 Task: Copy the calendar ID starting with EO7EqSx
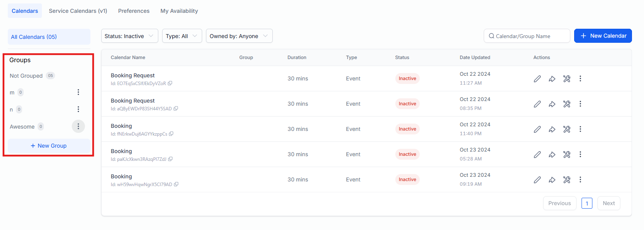coord(170,84)
